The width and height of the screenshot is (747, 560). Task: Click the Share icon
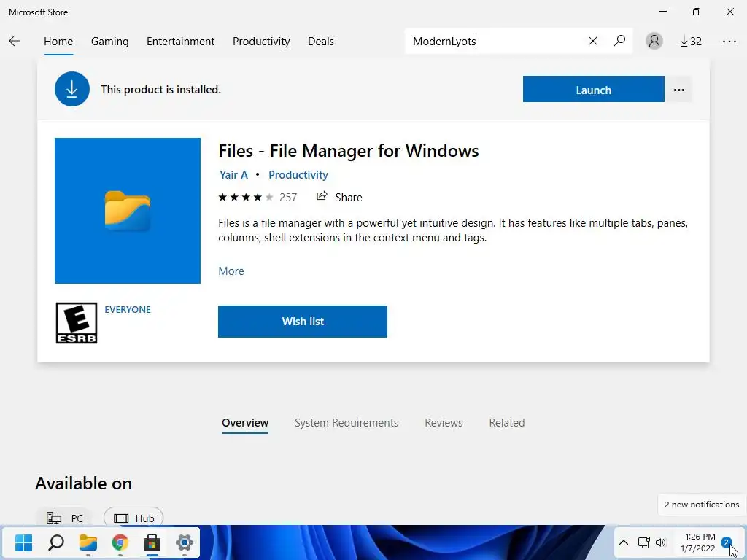(322, 196)
